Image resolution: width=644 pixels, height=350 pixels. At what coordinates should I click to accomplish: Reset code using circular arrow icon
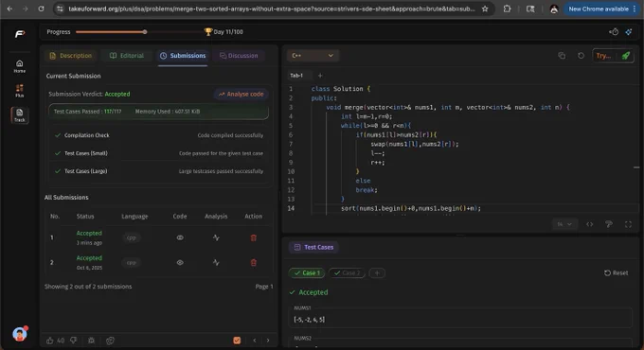581,56
